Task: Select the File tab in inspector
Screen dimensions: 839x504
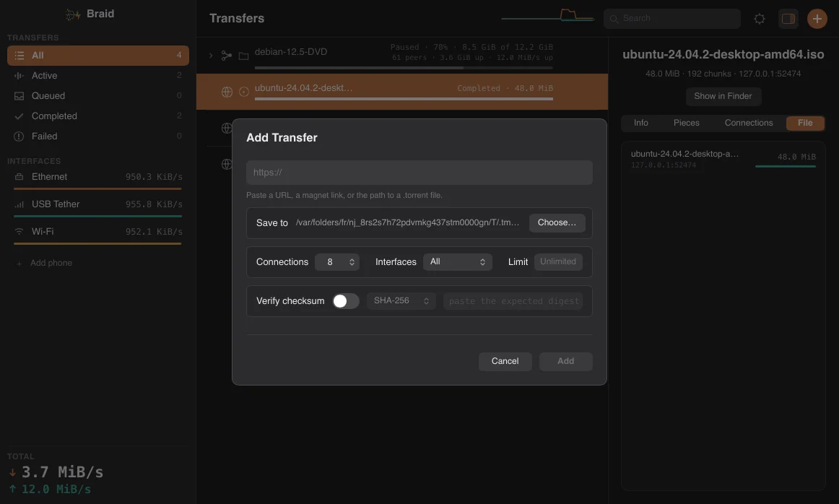Action: click(805, 123)
